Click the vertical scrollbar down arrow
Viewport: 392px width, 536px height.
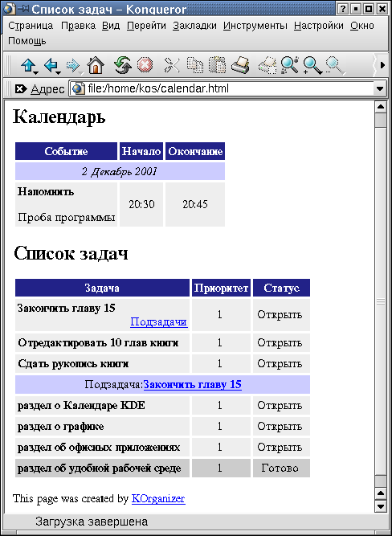[x=381, y=505]
